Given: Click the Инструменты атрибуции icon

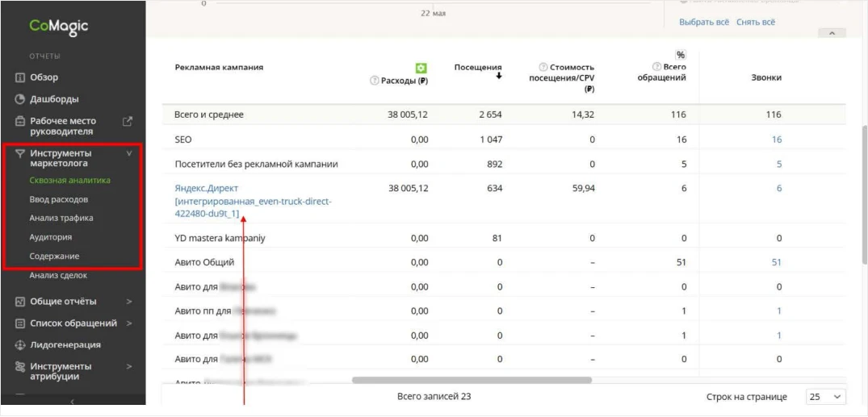Looking at the screenshot, I should point(20,367).
